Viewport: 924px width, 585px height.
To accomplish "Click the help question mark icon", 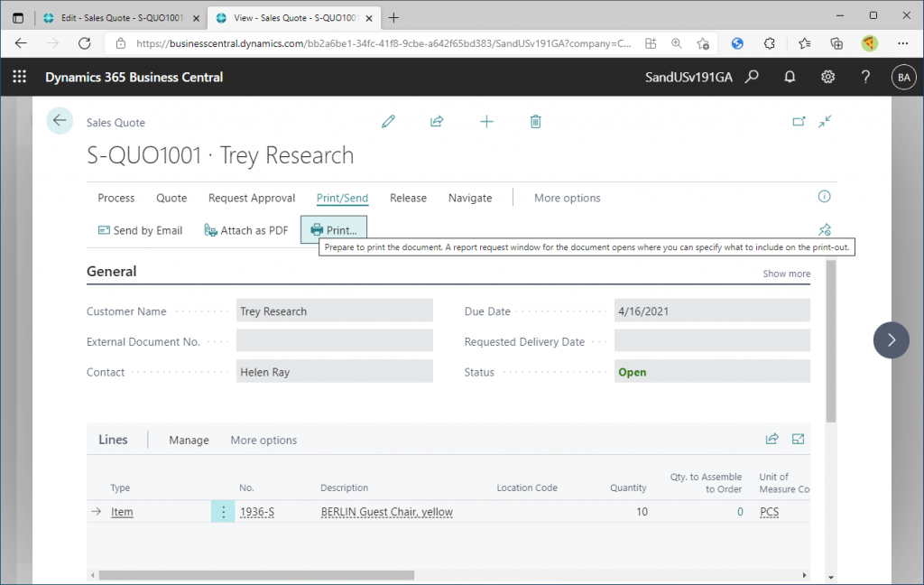I will point(865,77).
